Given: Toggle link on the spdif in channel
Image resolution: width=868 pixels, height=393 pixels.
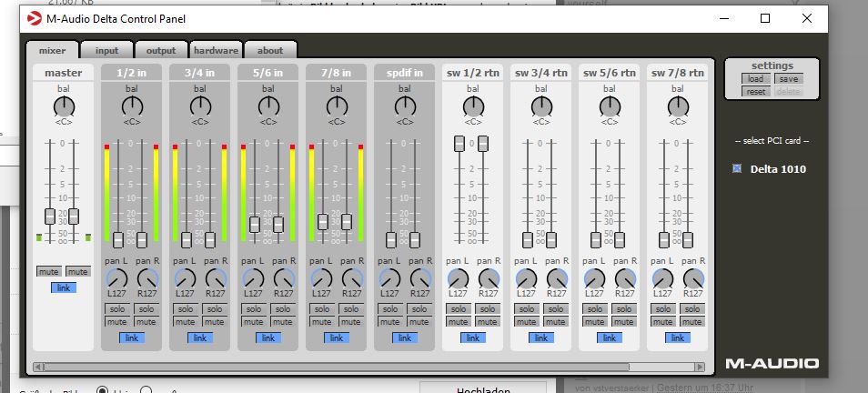Looking at the screenshot, I should 405,338.
